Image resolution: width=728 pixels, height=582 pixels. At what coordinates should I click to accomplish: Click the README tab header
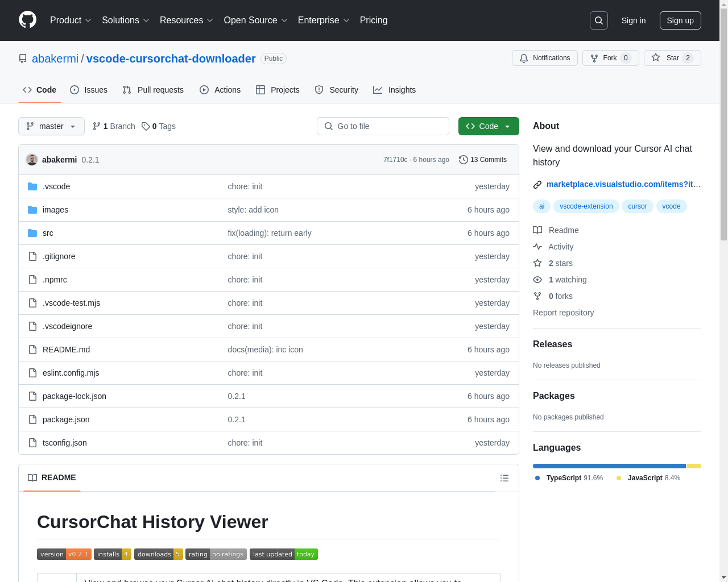pos(52,477)
